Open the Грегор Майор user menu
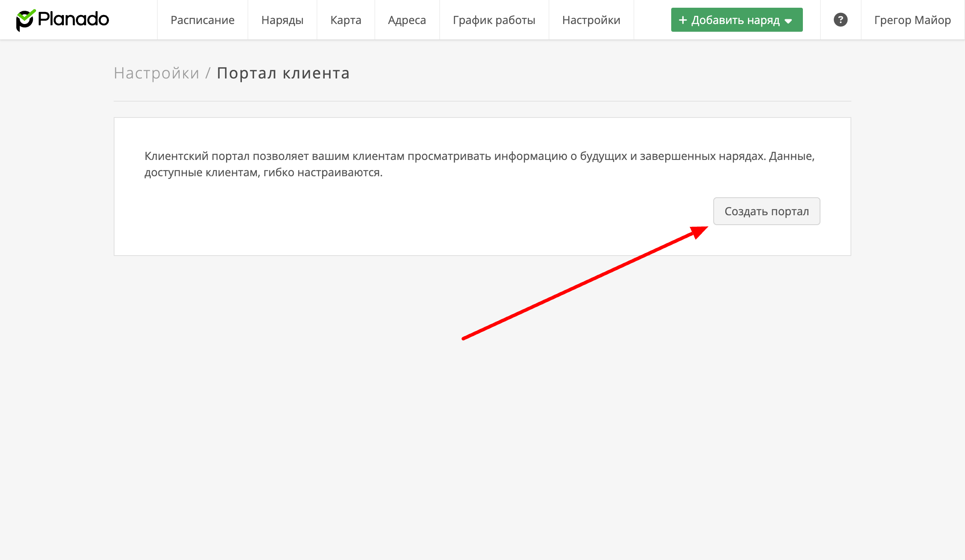 coord(912,20)
